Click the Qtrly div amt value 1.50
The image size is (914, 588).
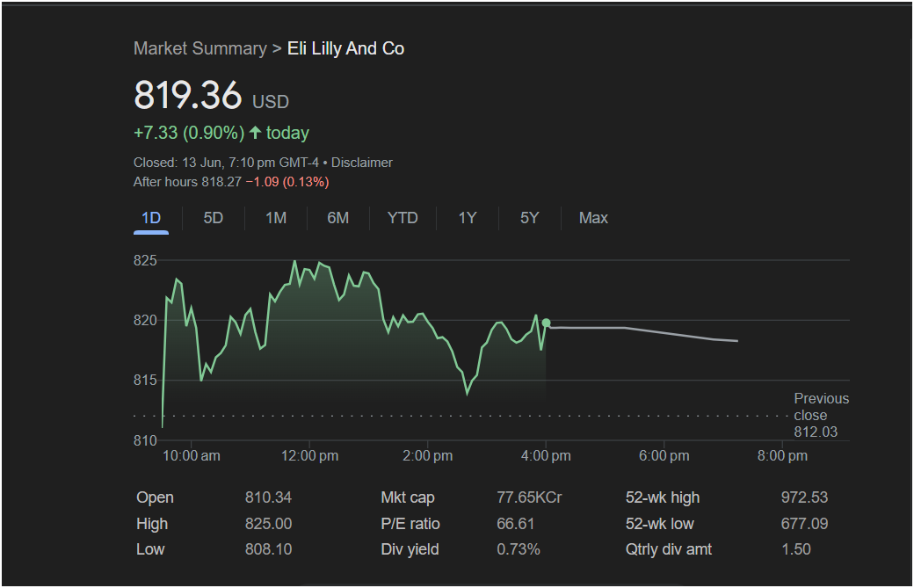(796, 549)
